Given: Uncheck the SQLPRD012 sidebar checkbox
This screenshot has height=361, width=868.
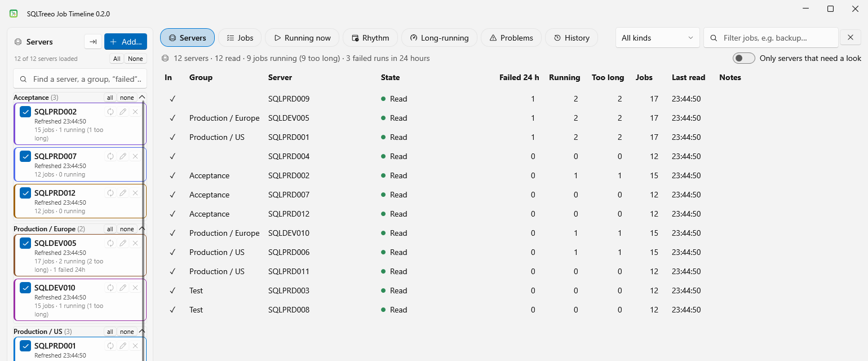Looking at the screenshot, I should pyautogui.click(x=25, y=193).
